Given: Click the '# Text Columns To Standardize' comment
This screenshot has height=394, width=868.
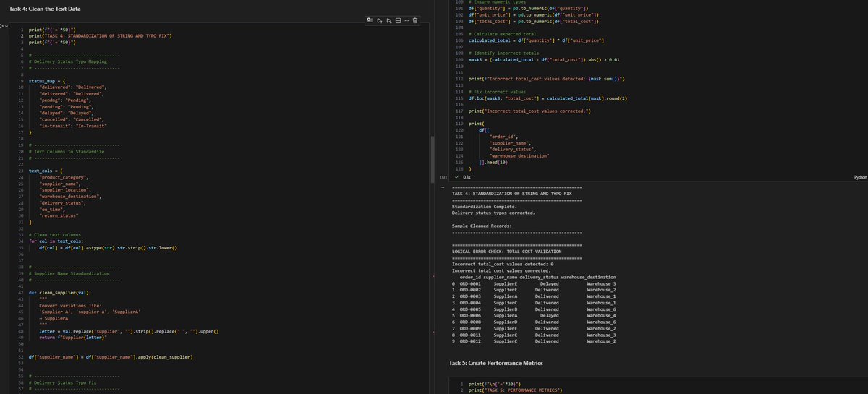Looking at the screenshot, I should [x=66, y=152].
